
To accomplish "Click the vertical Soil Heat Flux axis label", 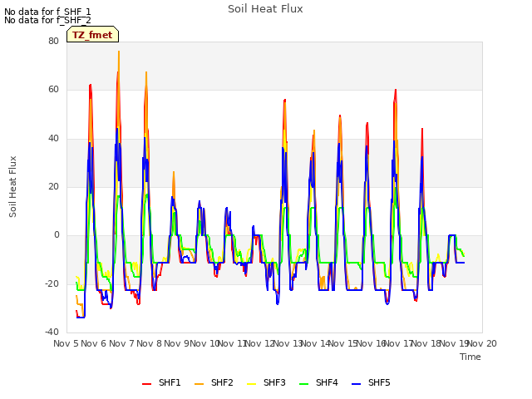I will click(12, 186).
